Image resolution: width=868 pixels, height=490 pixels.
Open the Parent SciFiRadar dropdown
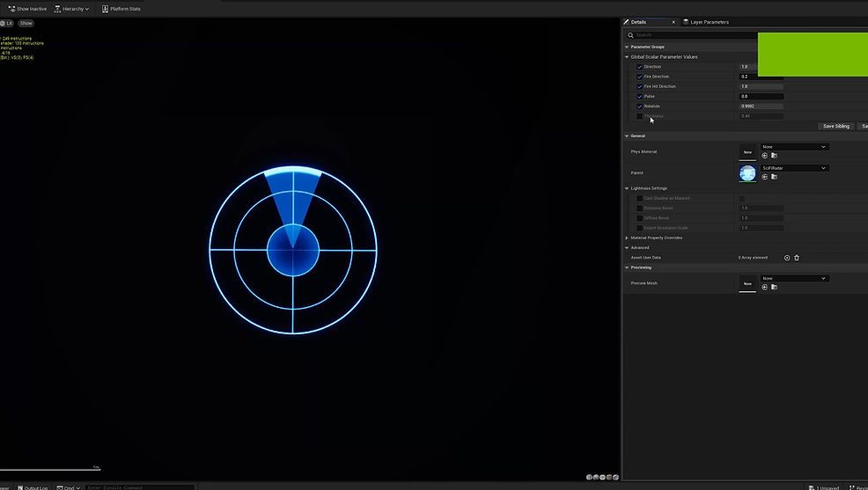(x=794, y=168)
